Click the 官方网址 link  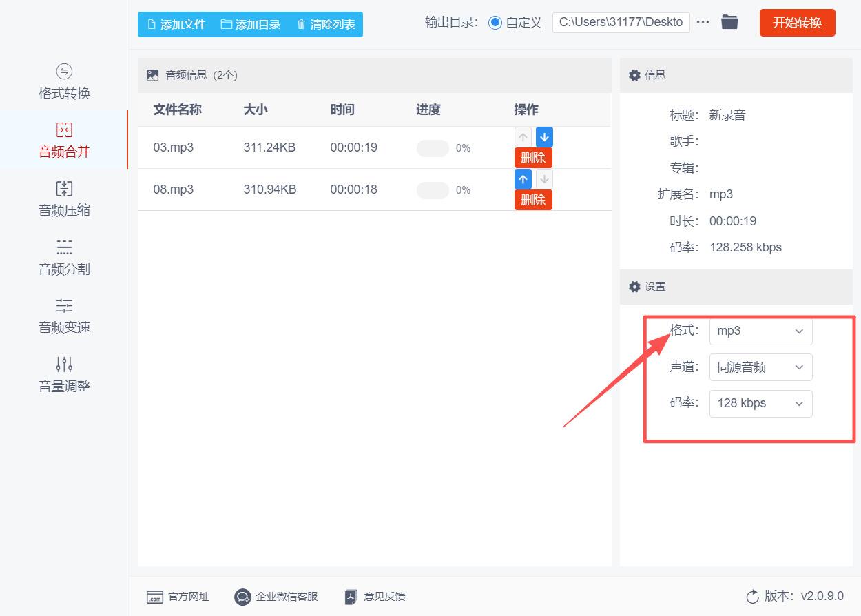(x=178, y=597)
